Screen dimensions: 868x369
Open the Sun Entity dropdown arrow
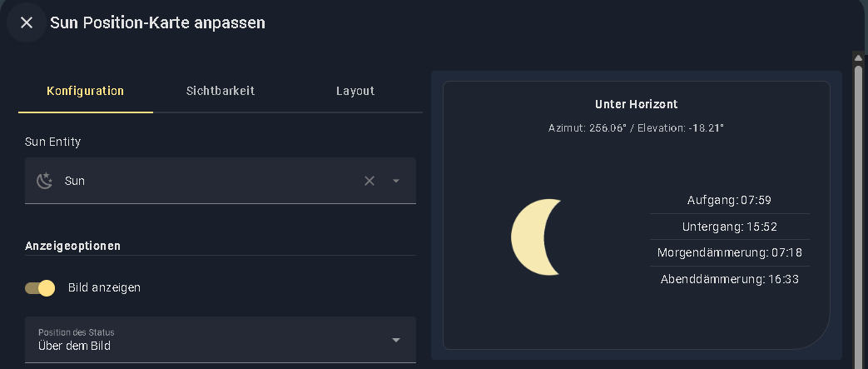coord(396,181)
